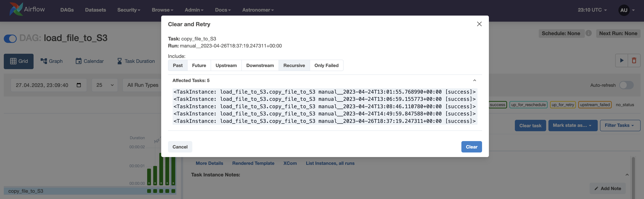Open the Browse menu
Image resolution: width=644 pixels, height=199 pixels.
(162, 10)
